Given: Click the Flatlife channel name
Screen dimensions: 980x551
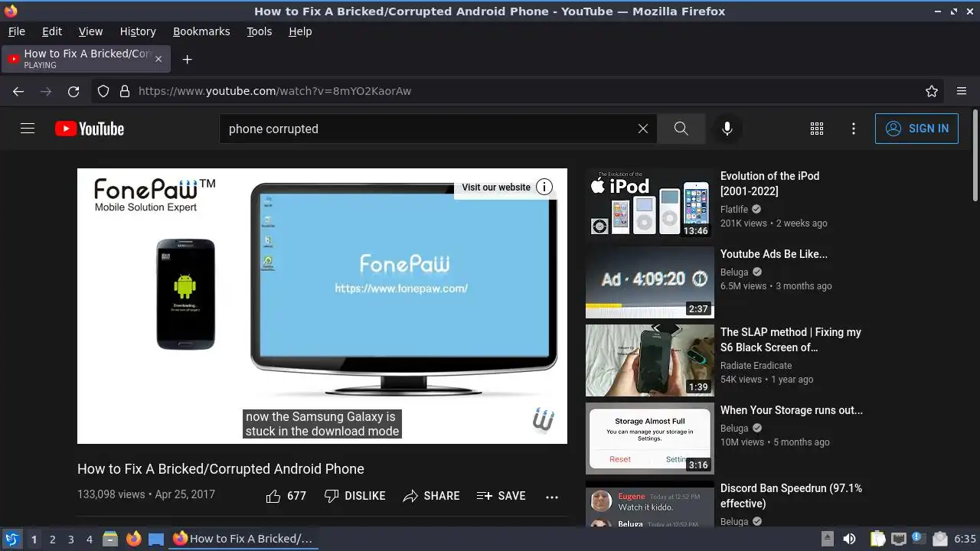Looking at the screenshot, I should [734, 209].
